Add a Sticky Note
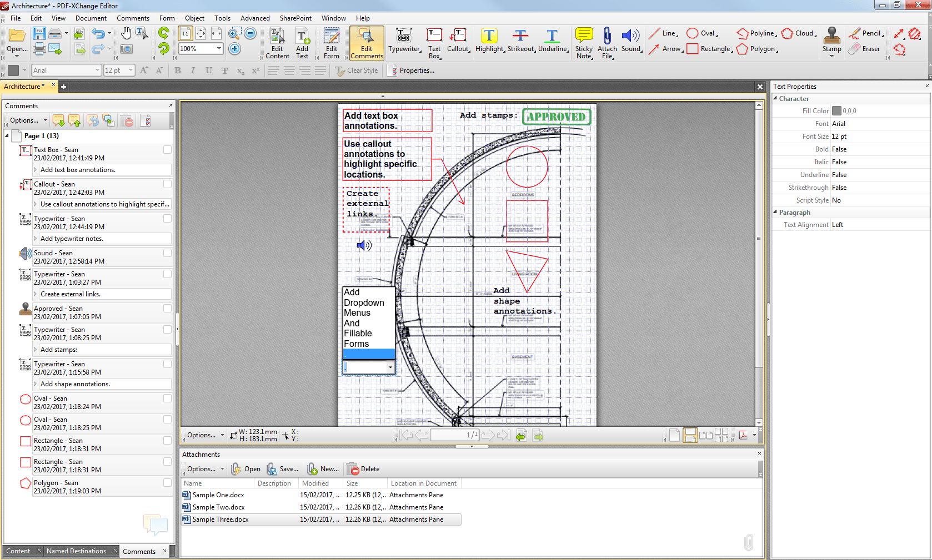The image size is (932, 560). click(584, 43)
